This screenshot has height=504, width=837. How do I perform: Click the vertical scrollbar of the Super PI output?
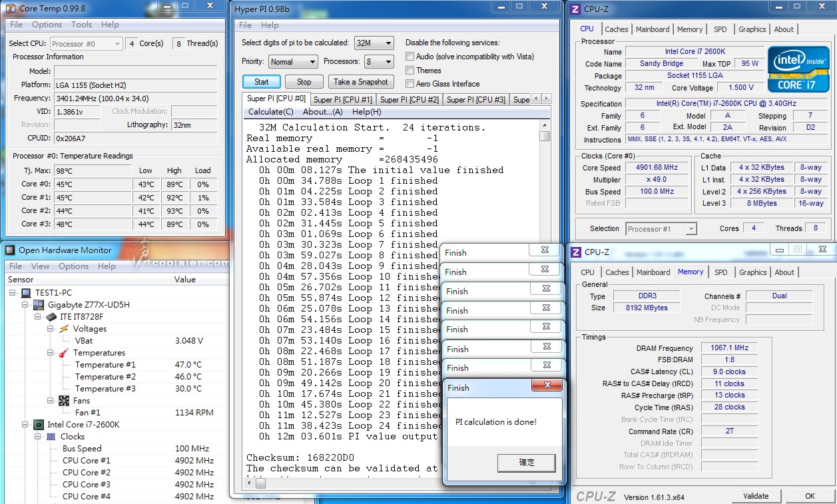click(x=545, y=297)
